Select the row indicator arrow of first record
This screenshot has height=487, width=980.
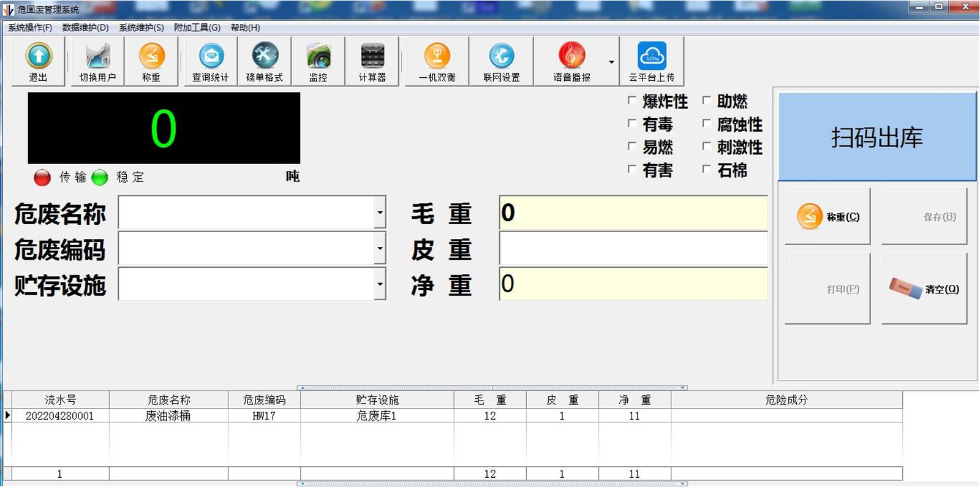click(7, 415)
